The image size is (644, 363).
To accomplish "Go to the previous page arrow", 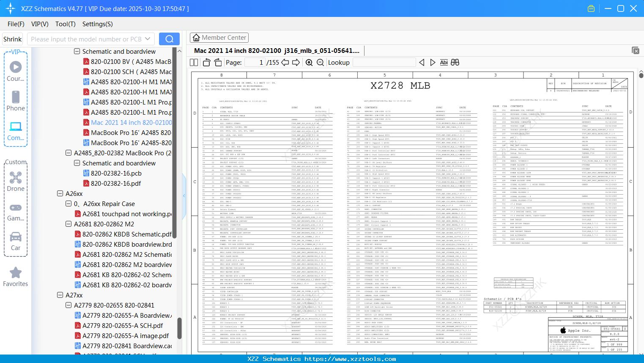I will 285,63.
